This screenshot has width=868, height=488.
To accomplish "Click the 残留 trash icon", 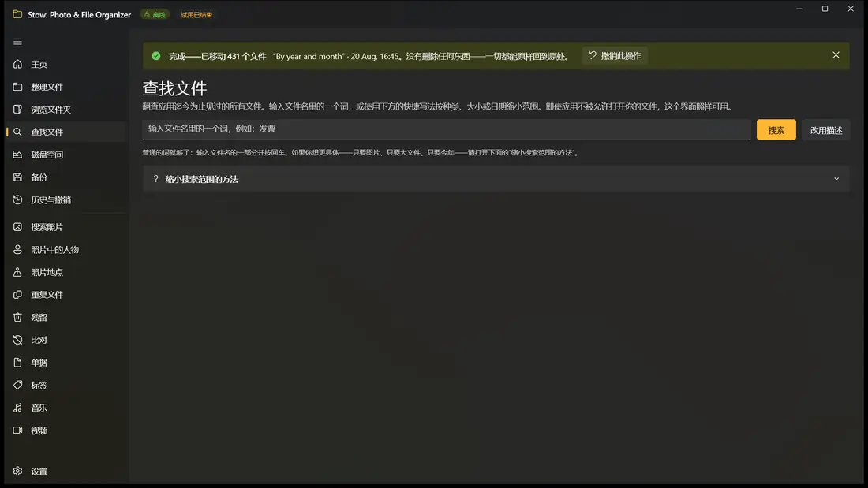I will point(17,317).
